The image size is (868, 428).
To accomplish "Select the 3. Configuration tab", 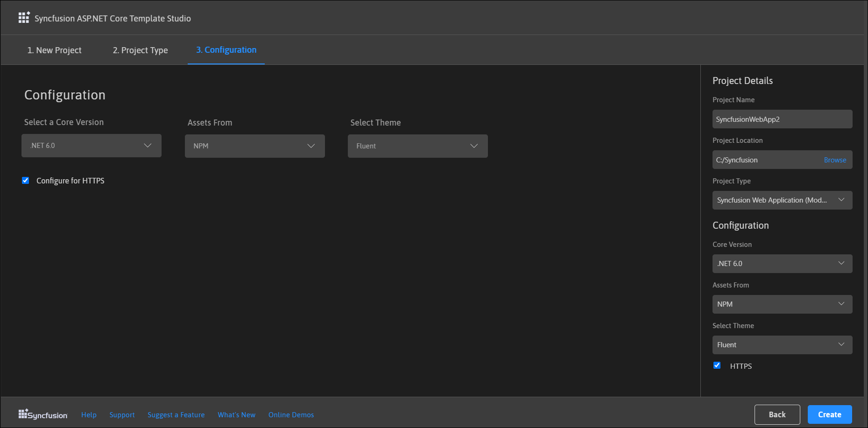I will 226,50.
